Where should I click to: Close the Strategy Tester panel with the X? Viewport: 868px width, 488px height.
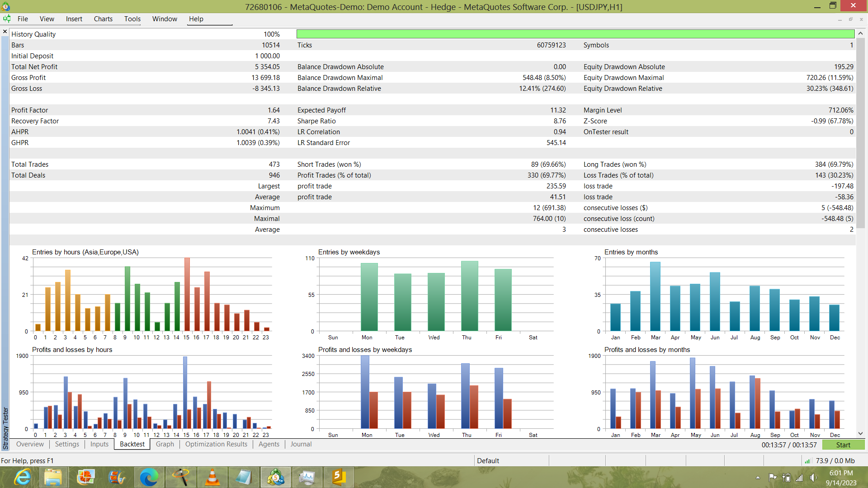point(5,32)
